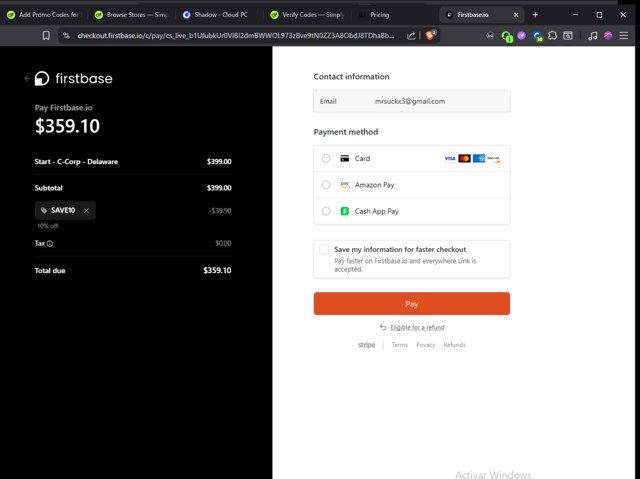Click the orange Pay button
This screenshot has width=640, height=479.
pos(411,304)
